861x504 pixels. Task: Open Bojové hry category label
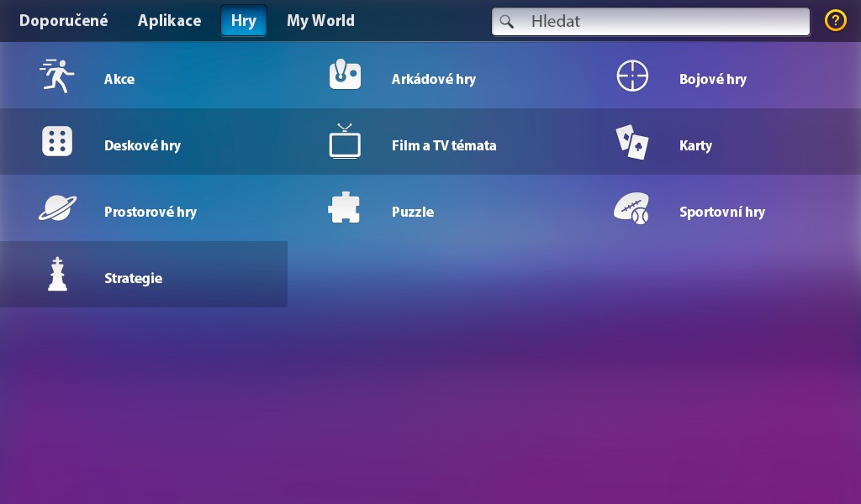pyautogui.click(x=713, y=80)
